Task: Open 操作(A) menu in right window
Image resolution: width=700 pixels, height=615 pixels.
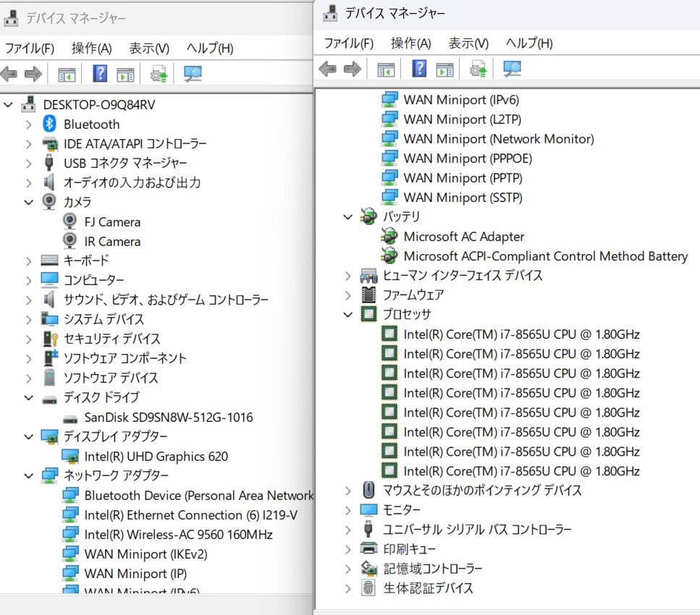Action: point(410,43)
